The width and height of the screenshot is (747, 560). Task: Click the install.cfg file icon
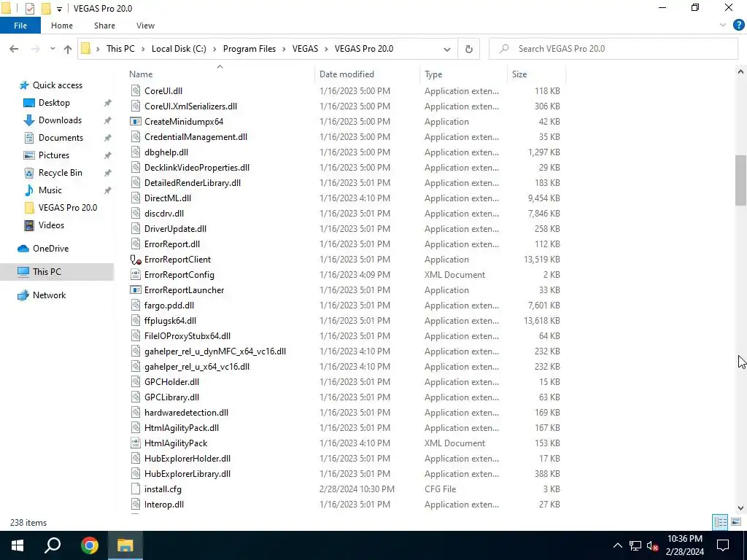(136, 489)
